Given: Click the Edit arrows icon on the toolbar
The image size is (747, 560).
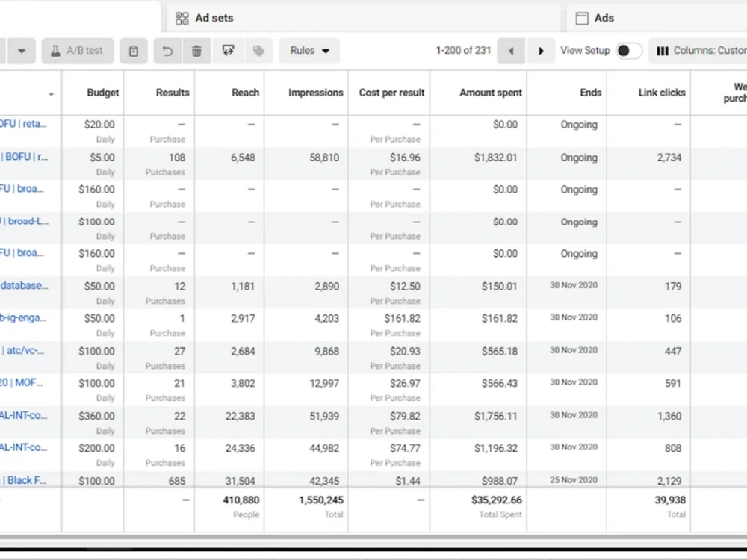Looking at the screenshot, I should coord(228,50).
